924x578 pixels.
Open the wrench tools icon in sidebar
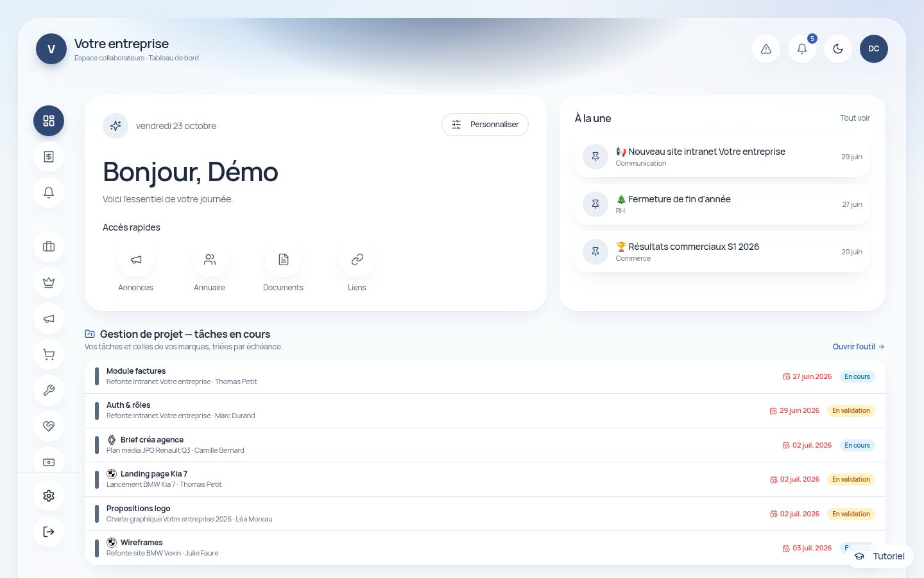[x=49, y=390]
